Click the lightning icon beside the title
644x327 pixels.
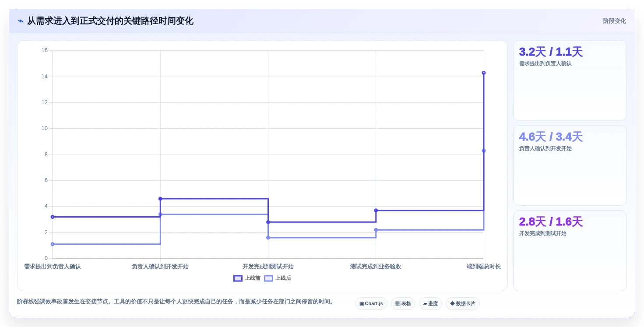(x=21, y=21)
